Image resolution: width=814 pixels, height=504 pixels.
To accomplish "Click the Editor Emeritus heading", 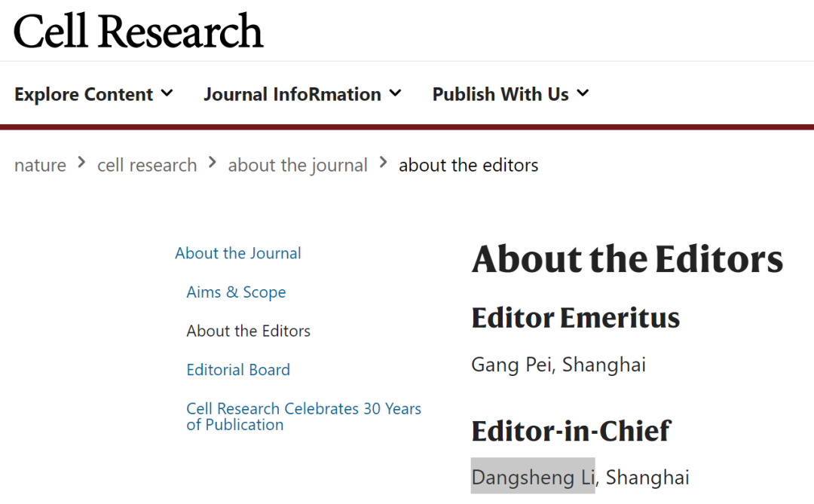I will coord(575,318).
